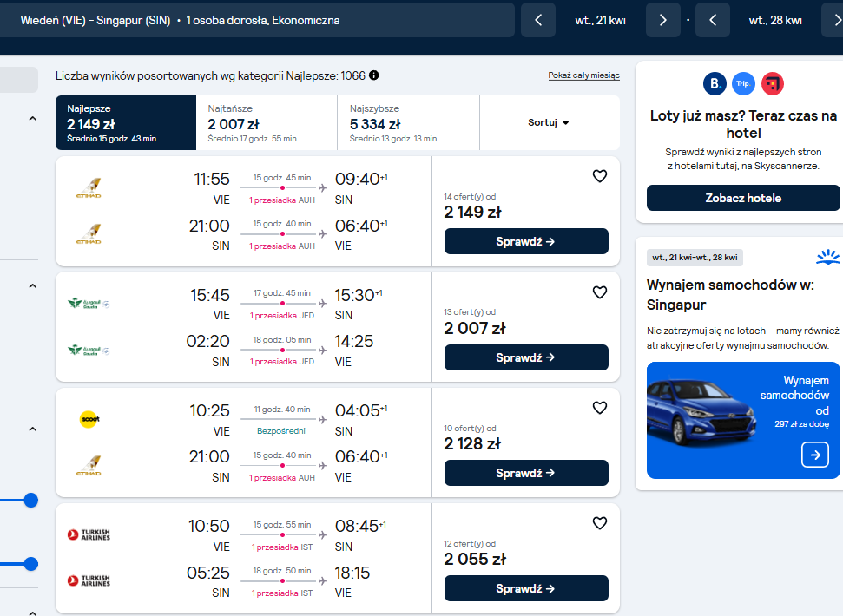
Task: Click the wt., 28 kwi return date label
Action: pos(775,21)
